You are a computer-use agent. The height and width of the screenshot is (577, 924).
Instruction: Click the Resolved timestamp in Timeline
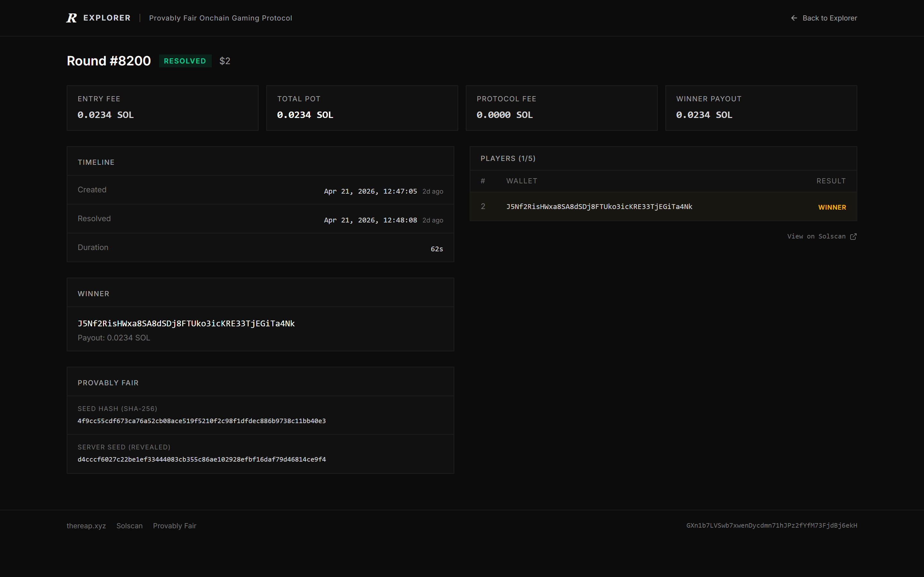pos(370,220)
